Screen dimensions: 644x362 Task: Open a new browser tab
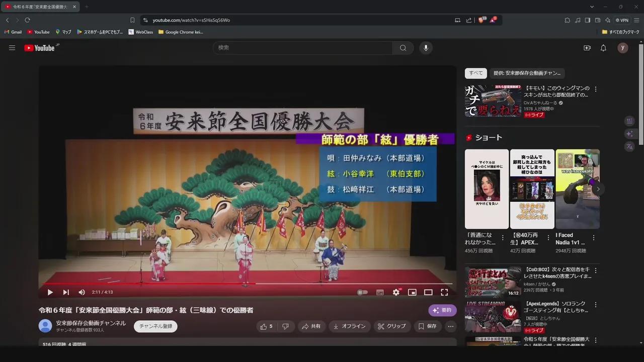coord(87,7)
